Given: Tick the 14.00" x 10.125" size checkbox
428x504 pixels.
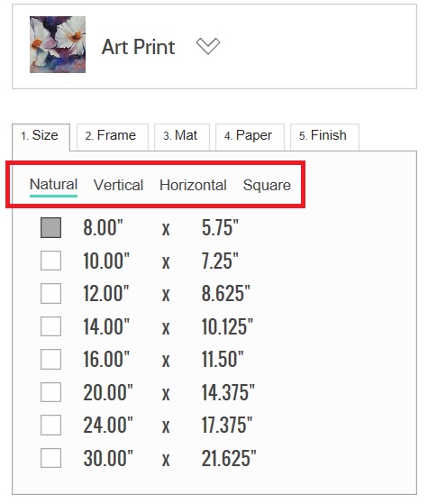Looking at the screenshot, I should 50,326.
